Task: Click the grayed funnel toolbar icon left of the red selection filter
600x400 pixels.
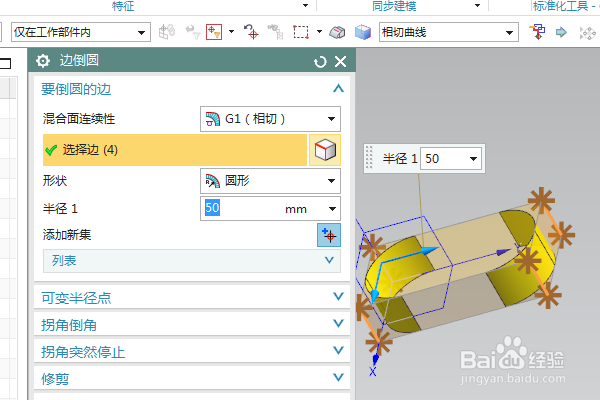Action: [192, 32]
